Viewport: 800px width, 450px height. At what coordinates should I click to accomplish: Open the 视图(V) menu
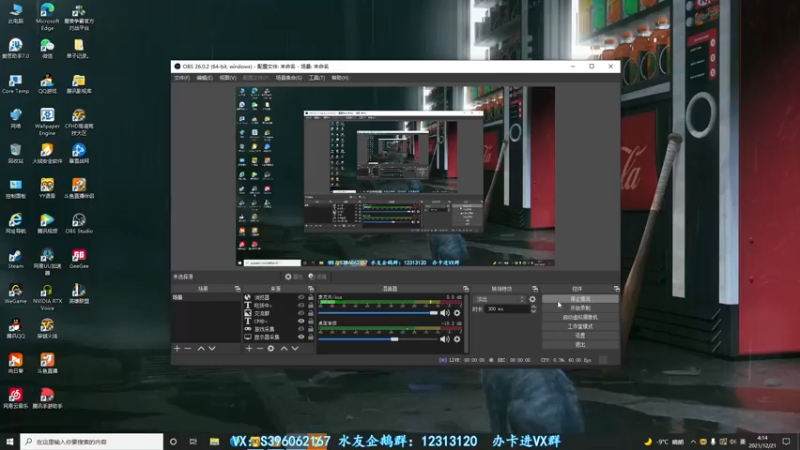(x=228, y=78)
